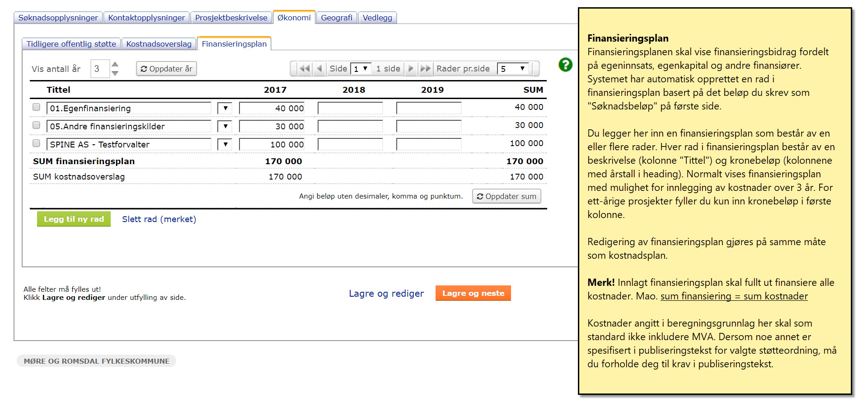868x403 pixels.
Task: Click the Oppdater sum button
Action: pos(507,196)
